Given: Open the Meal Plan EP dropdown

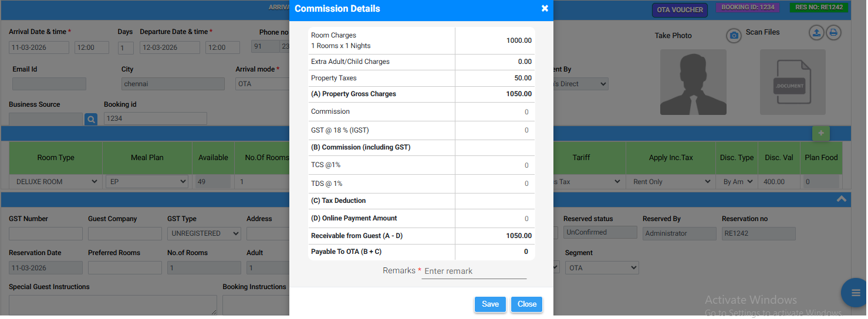Looking at the screenshot, I should tap(147, 182).
